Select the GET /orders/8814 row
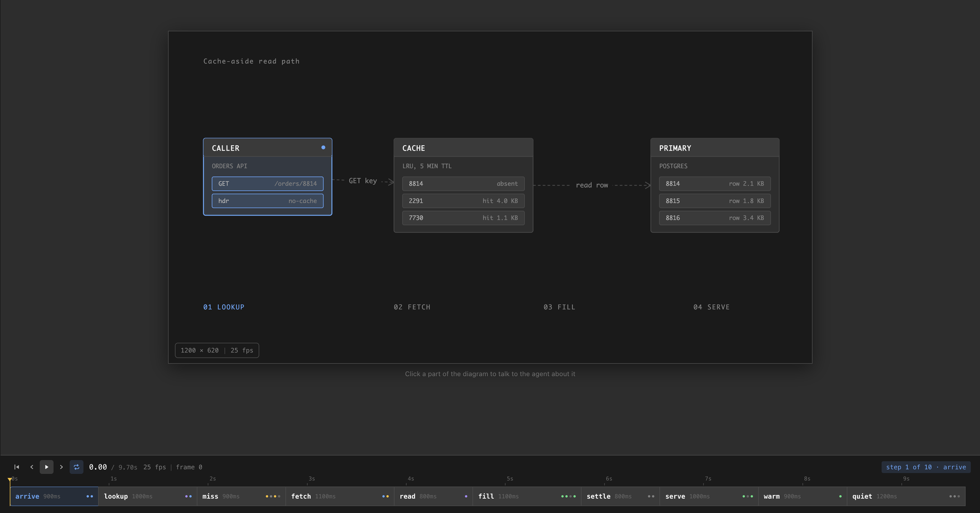 coord(267,184)
